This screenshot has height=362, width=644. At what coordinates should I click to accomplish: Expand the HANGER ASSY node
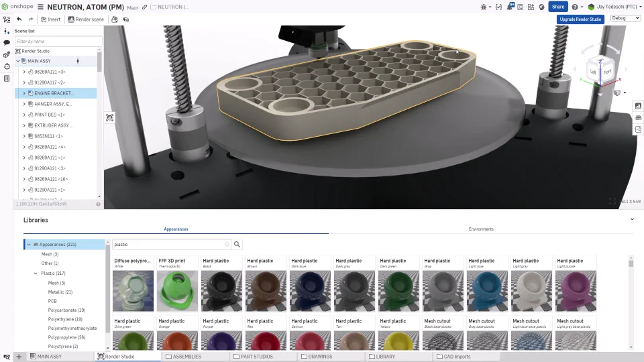pos(24,104)
